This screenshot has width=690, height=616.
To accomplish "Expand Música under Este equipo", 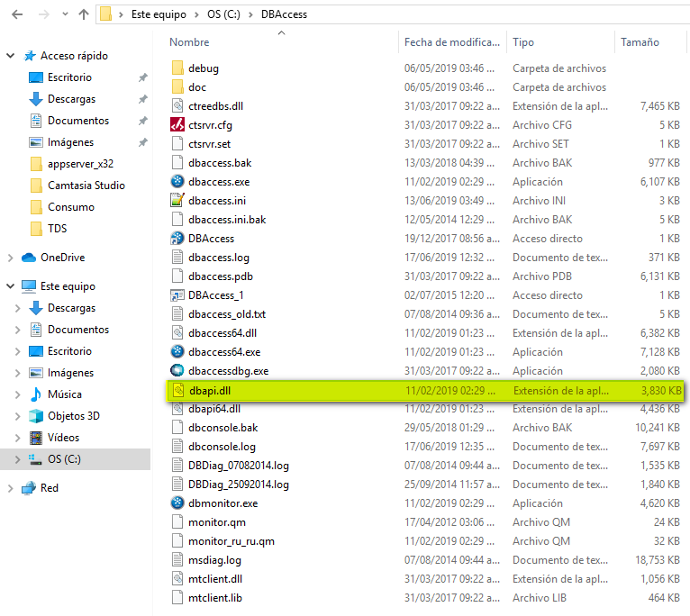I will pos(18,394).
